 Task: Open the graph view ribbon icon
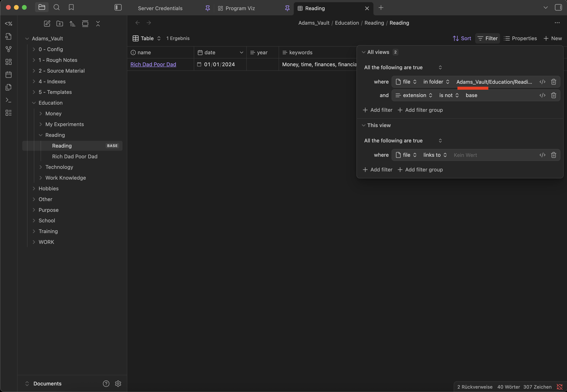click(9, 49)
